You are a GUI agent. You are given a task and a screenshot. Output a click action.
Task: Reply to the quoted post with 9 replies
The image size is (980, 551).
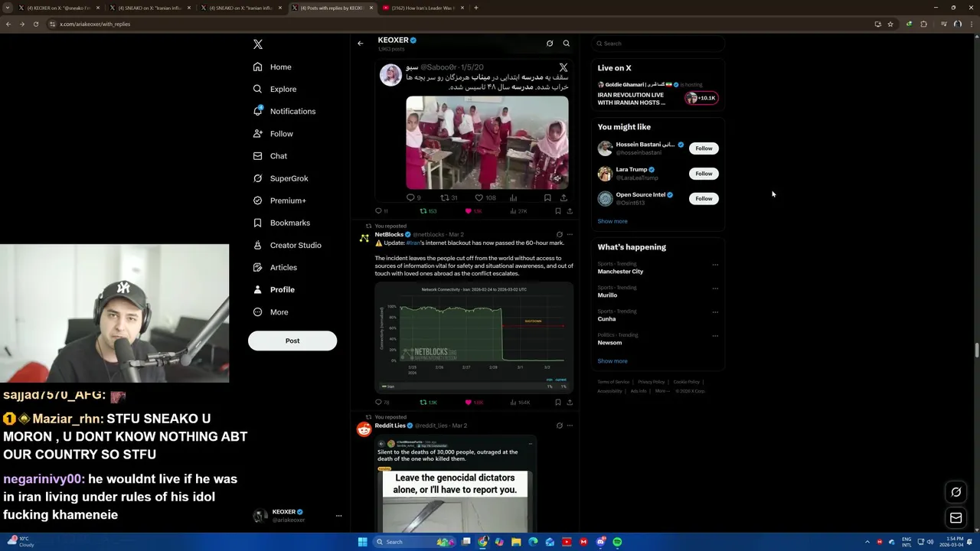click(x=413, y=197)
